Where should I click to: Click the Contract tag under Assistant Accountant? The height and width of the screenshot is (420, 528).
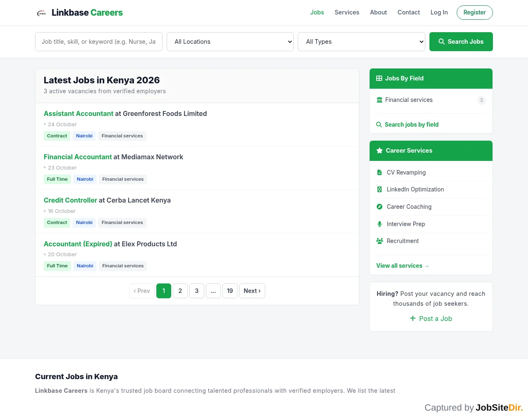pyautogui.click(x=57, y=136)
